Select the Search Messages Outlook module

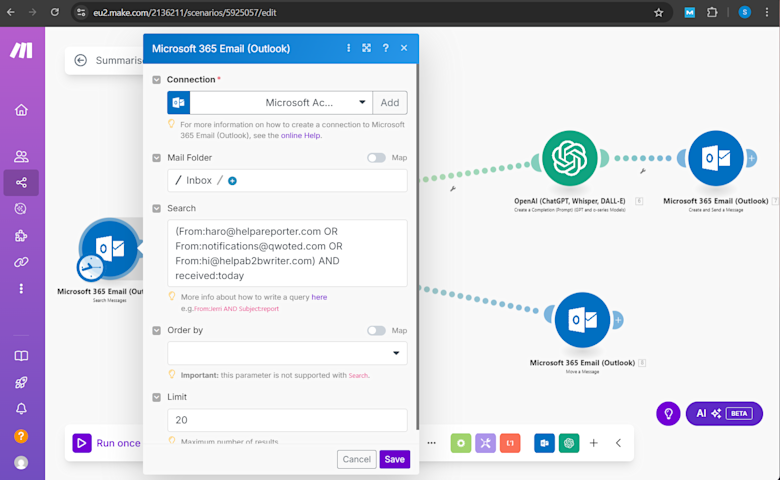pyautogui.click(x=110, y=247)
